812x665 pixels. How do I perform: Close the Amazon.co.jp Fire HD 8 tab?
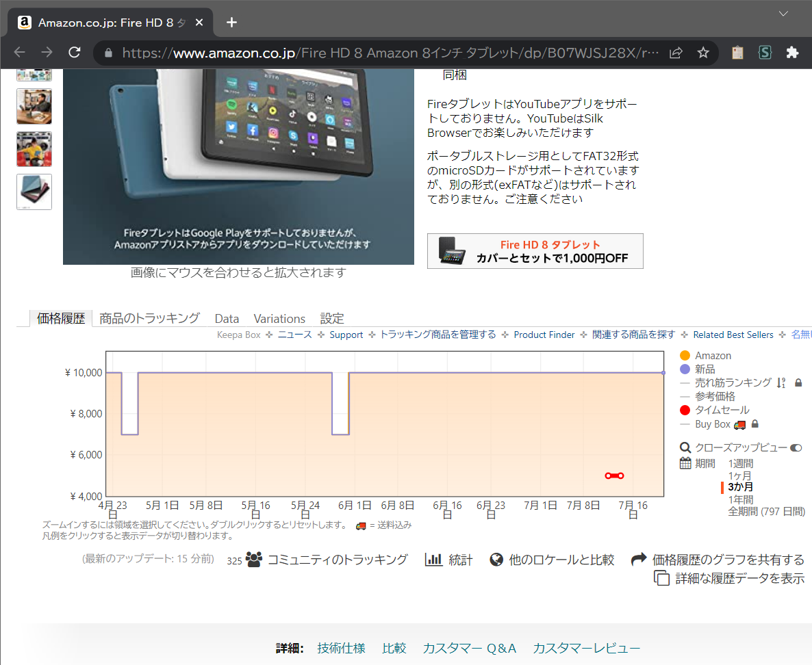click(199, 23)
